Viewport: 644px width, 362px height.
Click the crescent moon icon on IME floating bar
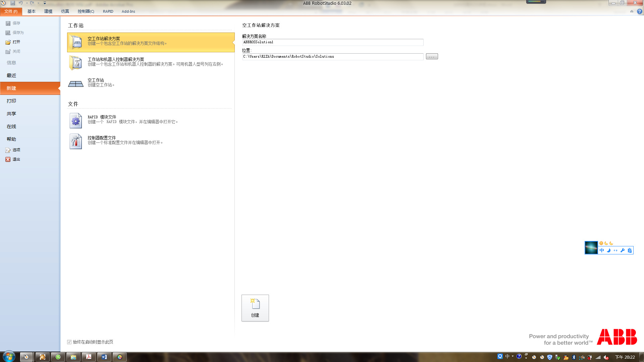609,250
